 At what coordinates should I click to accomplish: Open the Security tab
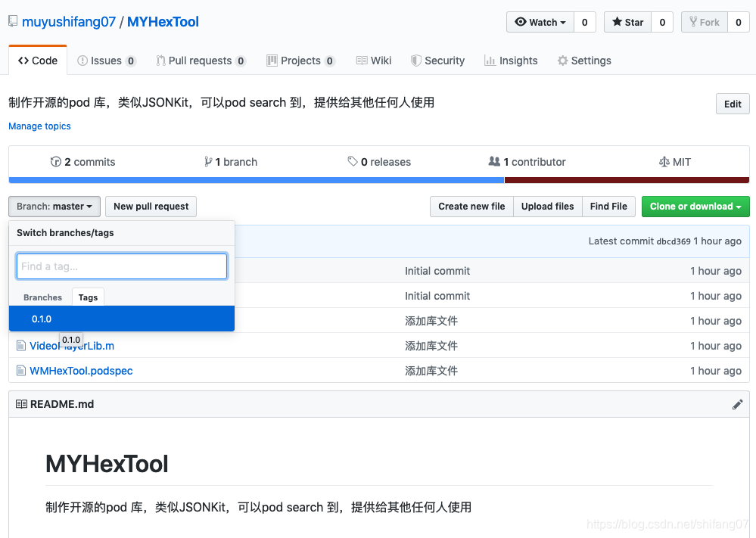pyautogui.click(x=438, y=61)
